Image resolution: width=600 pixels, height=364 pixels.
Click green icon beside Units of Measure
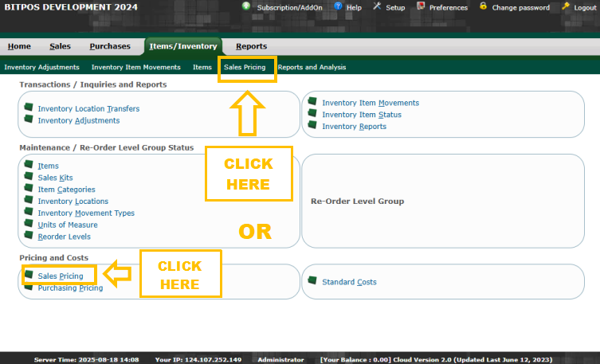[x=29, y=223]
